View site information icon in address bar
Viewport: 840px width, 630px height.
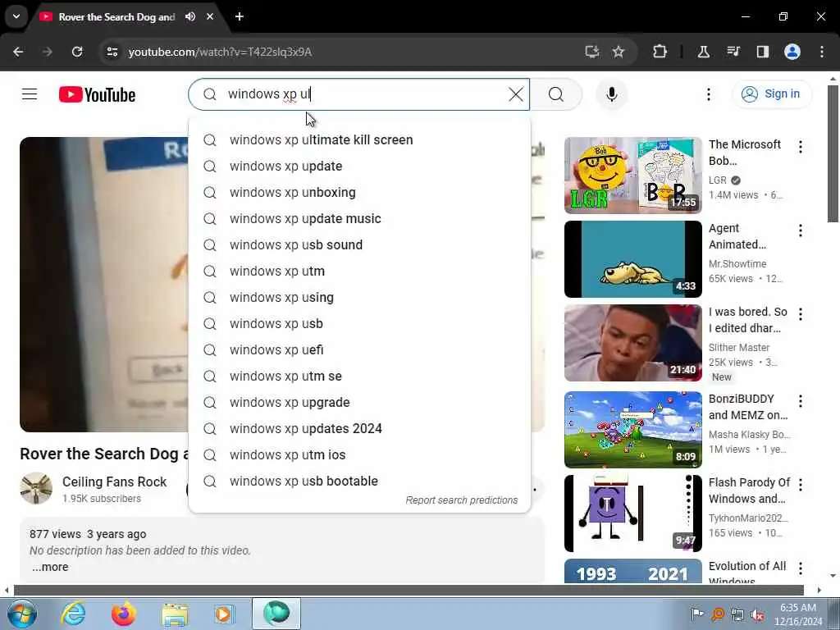112,52
